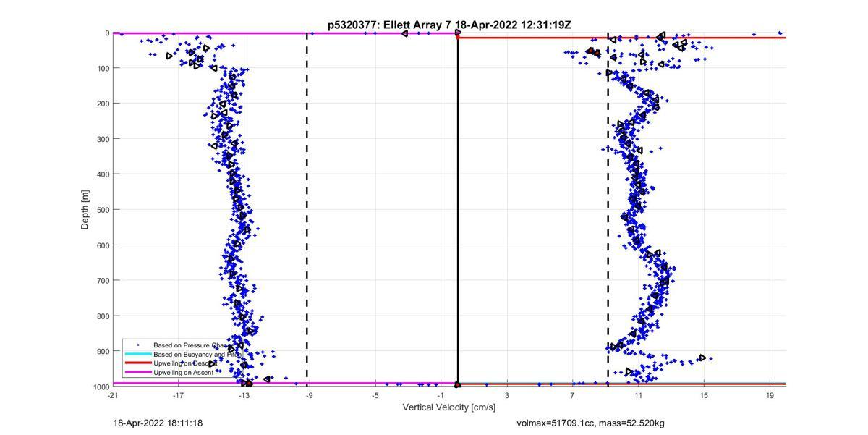Image resolution: width=868 pixels, height=435 pixels.
Task: Click the x-axis tick label '-17'
Action: coord(178,395)
